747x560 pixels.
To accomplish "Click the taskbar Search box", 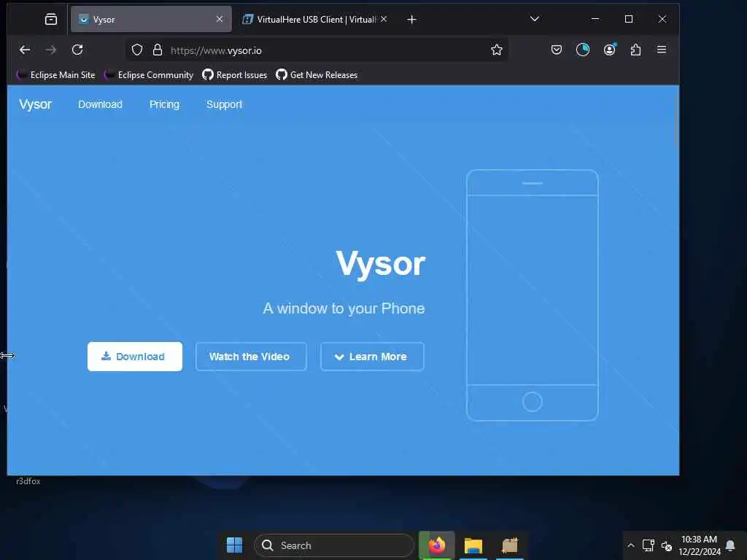I will pyautogui.click(x=334, y=545).
